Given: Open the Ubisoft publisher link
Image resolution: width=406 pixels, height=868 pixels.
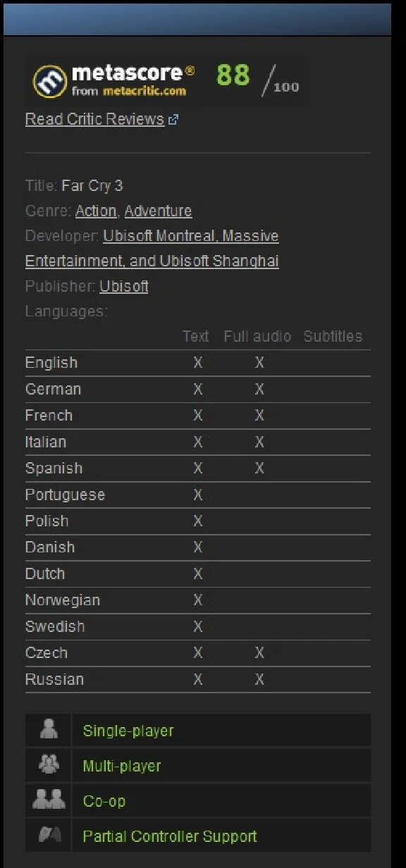Looking at the screenshot, I should 124,287.
